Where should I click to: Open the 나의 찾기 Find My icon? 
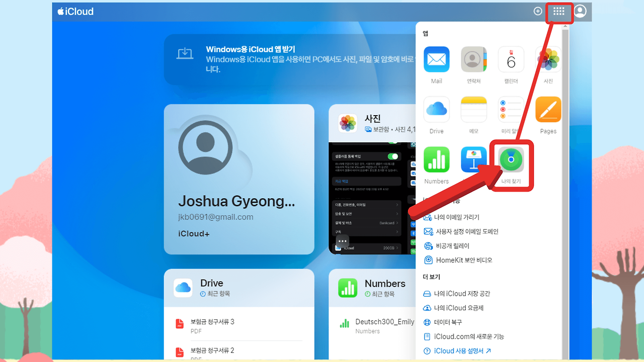(511, 159)
